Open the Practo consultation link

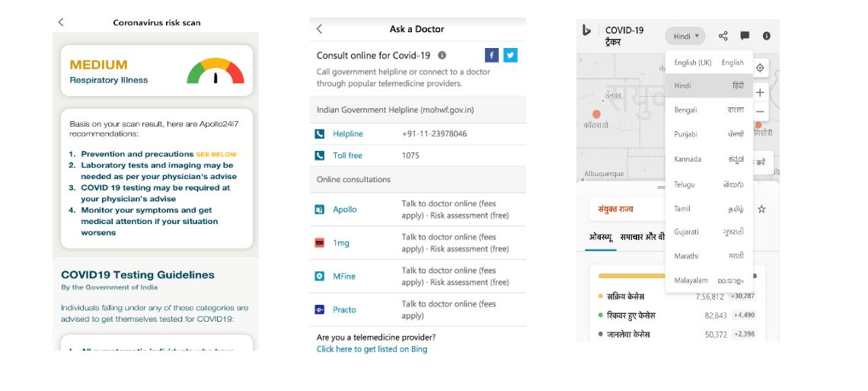click(x=344, y=309)
